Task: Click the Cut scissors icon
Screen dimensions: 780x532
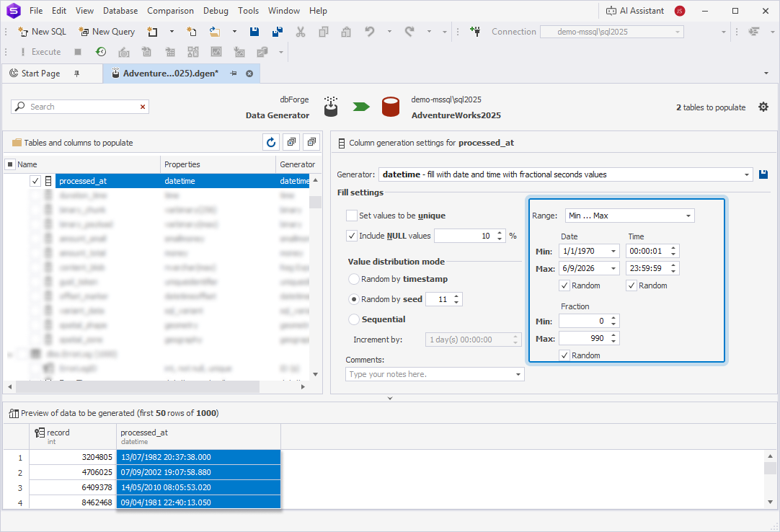Action: tap(301, 31)
